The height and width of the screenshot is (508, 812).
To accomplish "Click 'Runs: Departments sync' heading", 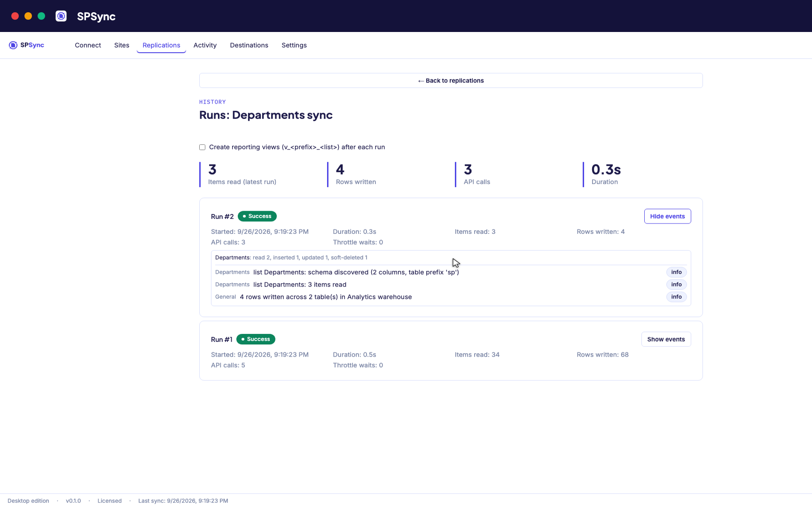I will (x=266, y=115).
